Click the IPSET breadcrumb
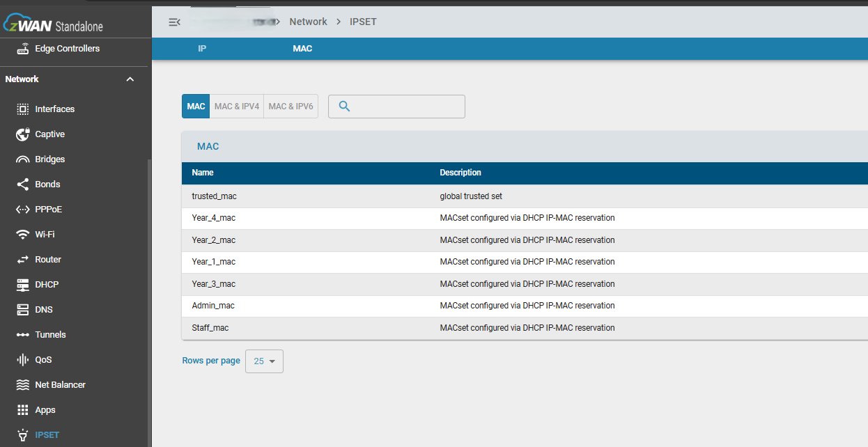Screen dimensions: 868x447 (x=363, y=22)
